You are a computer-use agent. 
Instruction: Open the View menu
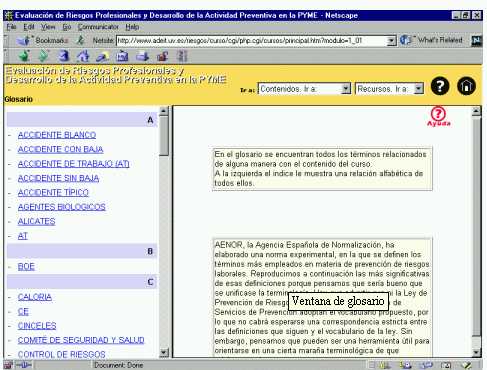48,27
